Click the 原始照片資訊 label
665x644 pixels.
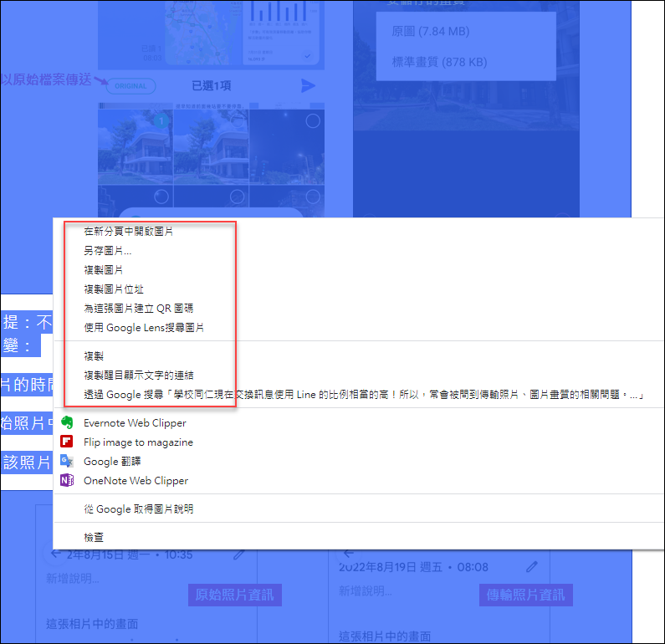[x=234, y=595]
